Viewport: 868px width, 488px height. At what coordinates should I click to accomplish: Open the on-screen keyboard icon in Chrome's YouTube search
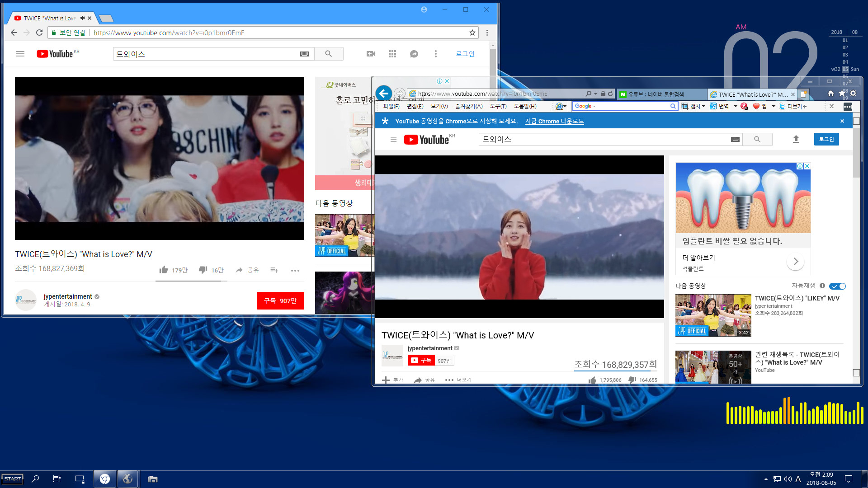[x=304, y=54]
